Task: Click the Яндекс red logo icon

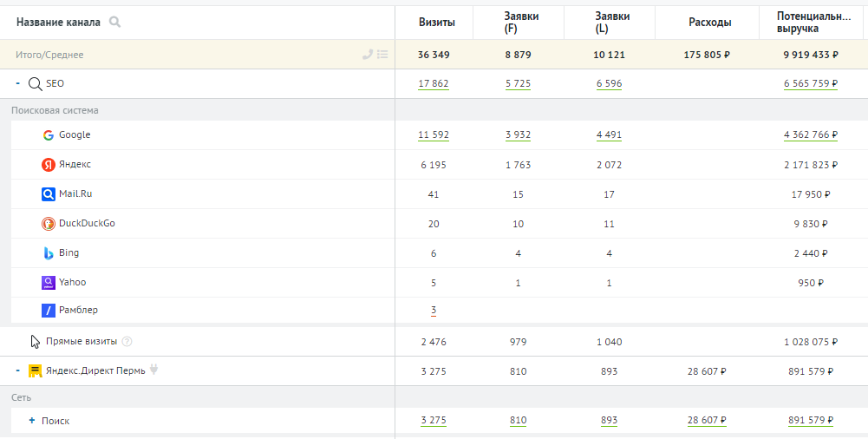Action: [49, 165]
